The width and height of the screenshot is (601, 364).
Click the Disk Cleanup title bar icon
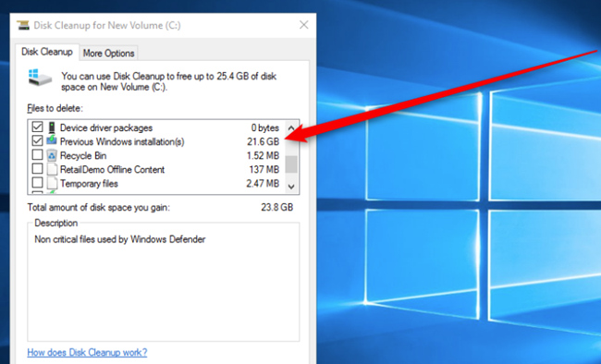tap(23, 25)
